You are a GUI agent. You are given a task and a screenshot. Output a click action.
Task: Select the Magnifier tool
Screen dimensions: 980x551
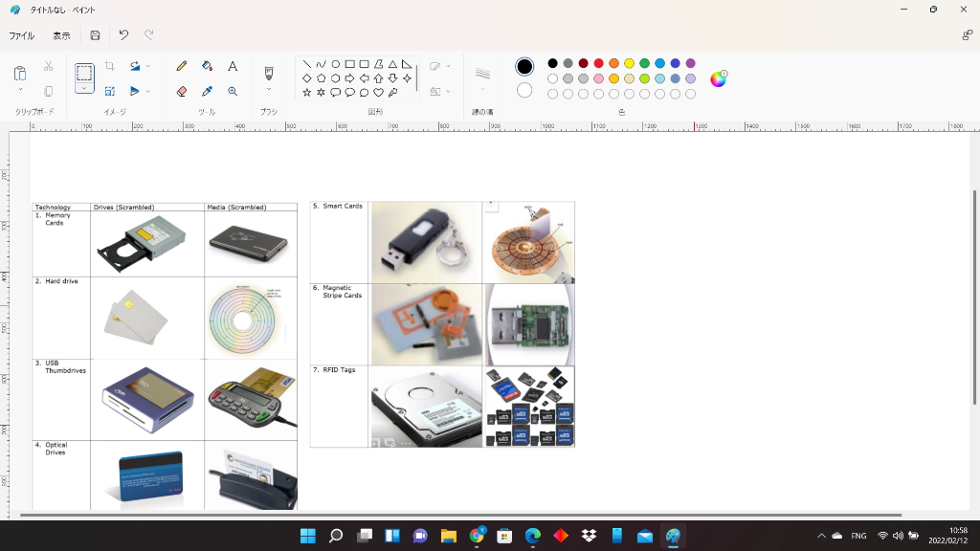pyautogui.click(x=233, y=91)
